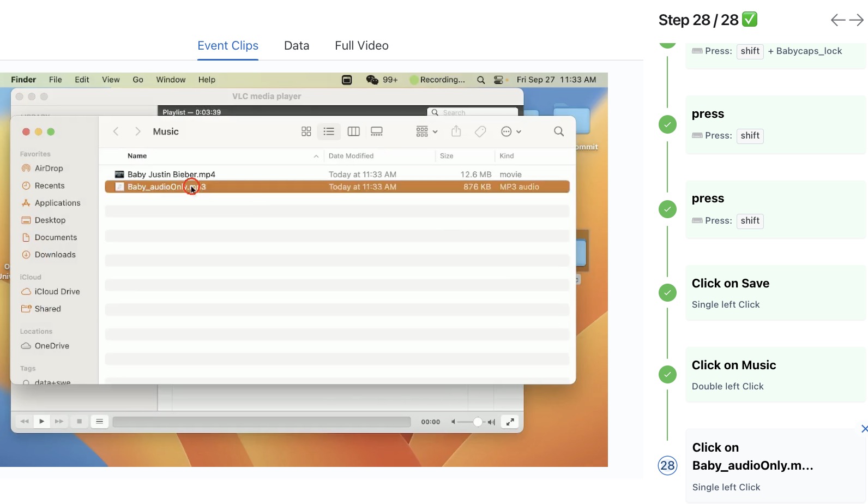
Task: Sort files by Name column header
Action: 137,156
